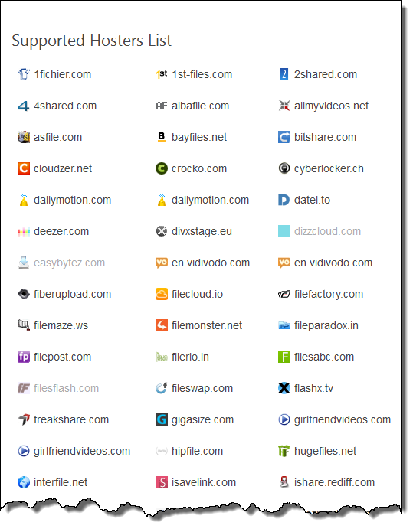Open the hugefiles.net link

(325, 451)
